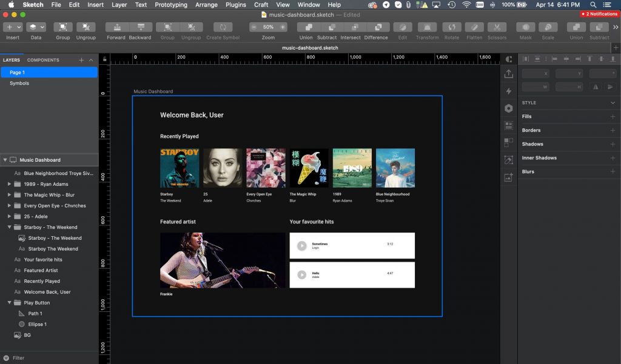This screenshot has width=621, height=364.
Task: Open the Data dropdown
Action: [x=36, y=27]
